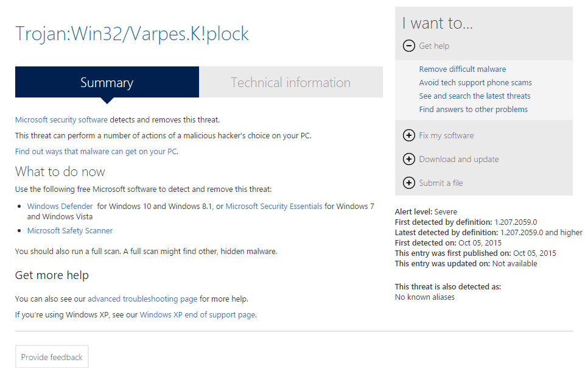This screenshot has height=368, width=588.
Task: Click the Download and update label
Action: pos(459,159)
